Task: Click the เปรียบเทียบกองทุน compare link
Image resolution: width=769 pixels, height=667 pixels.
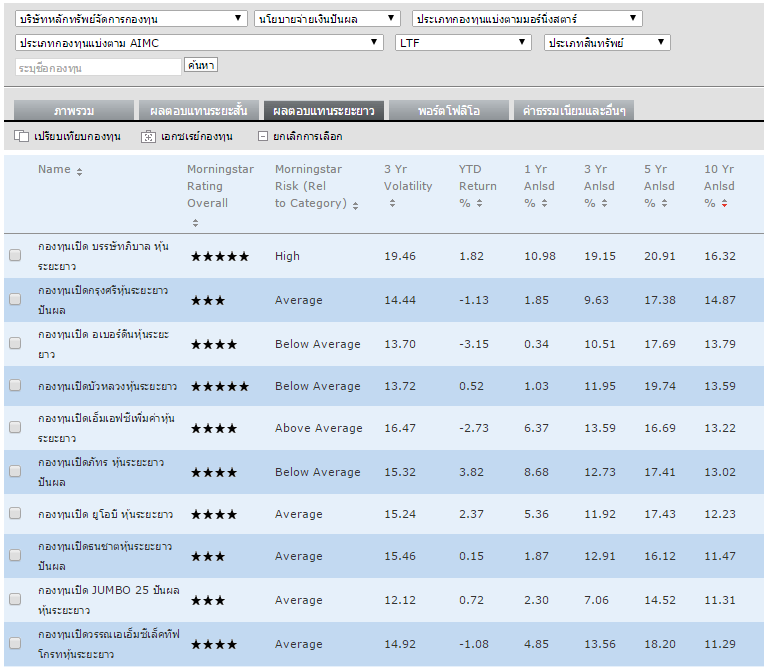Action: (77, 136)
